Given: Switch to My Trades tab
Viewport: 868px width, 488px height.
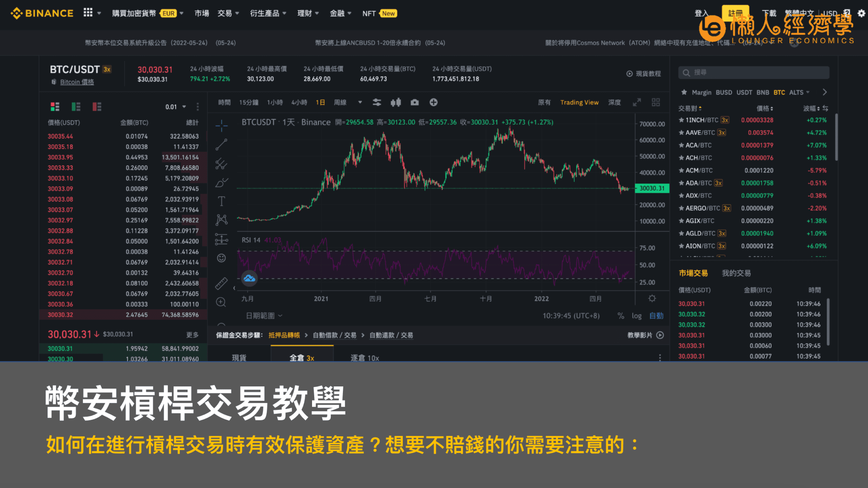Looking at the screenshot, I should pyautogui.click(x=736, y=273).
